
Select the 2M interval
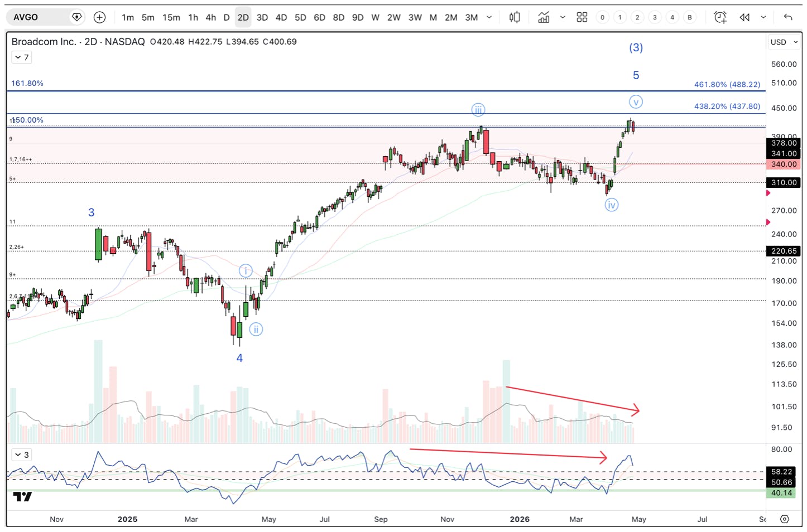451,17
